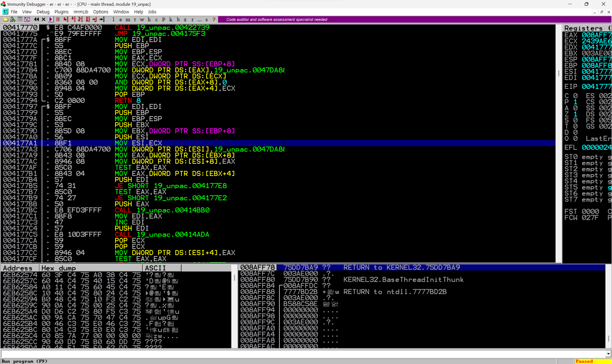612x364 pixels.
Task: Click the Open file folder icon
Action: 5,19
